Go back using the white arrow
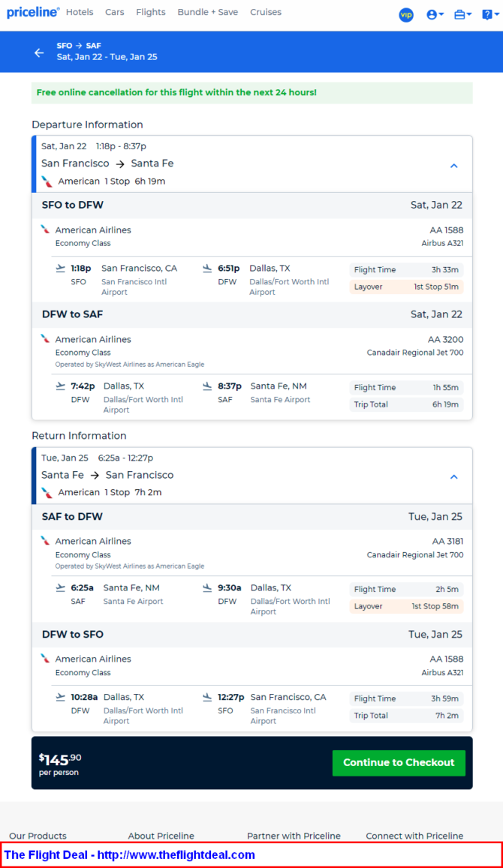Viewport: 503px width, 868px height. click(x=39, y=53)
